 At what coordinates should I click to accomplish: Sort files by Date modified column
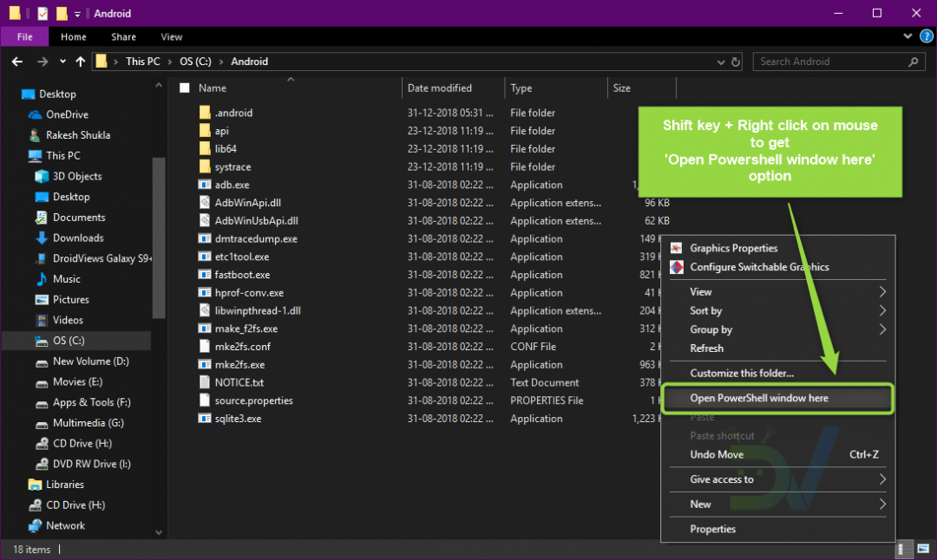(439, 88)
